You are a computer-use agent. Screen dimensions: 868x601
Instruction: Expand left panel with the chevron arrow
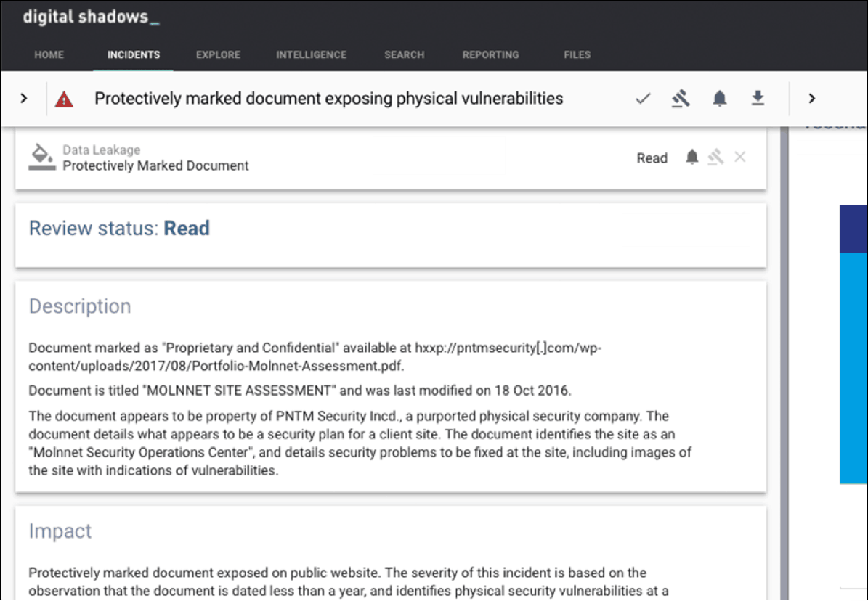point(24,99)
